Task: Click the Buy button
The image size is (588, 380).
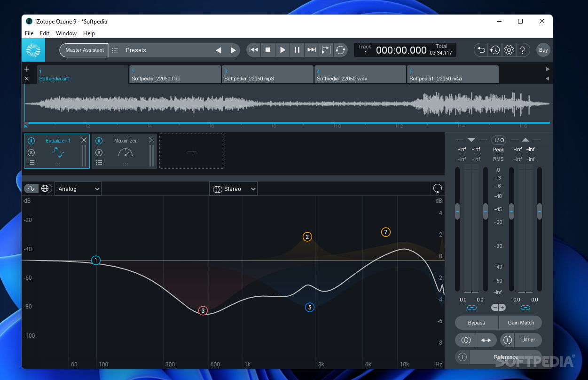Action: click(x=543, y=50)
